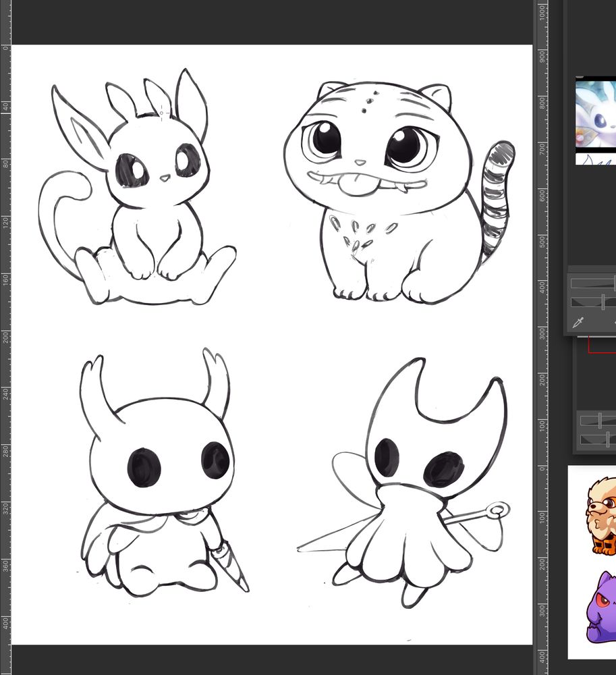Screen dimensions: 616x675
Task: Adjust the upper slider below the red-outlined box
Action: click(598, 420)
